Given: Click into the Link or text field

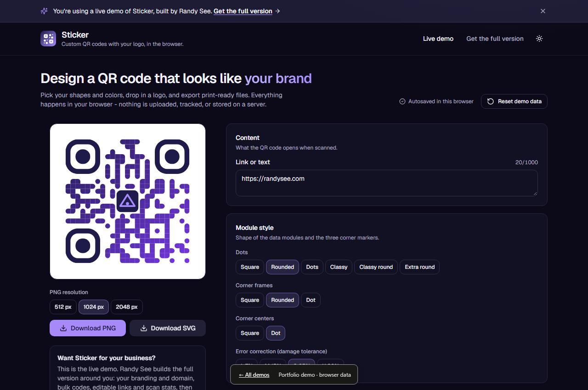Looking at the screenshot, I should click(386, 183).
